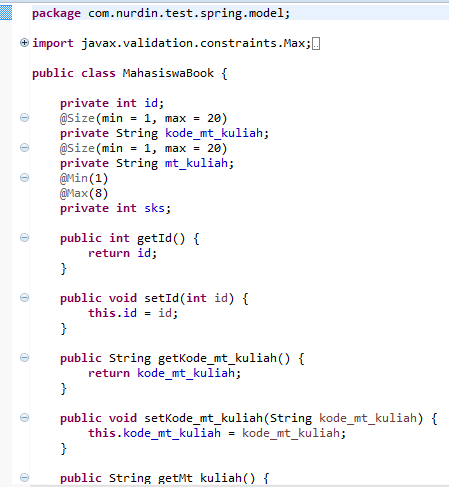Click 'this.kode_mt_kuliah = kode_mt_kuliah;' assignment line
449x487 pixels.
[217, 433]
